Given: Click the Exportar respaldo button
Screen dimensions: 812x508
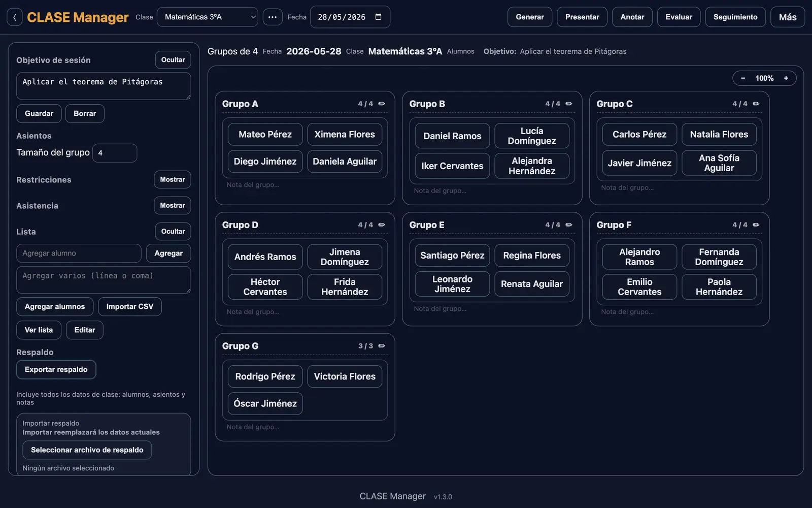Looking at the screenshot, I should coord(56,370).
